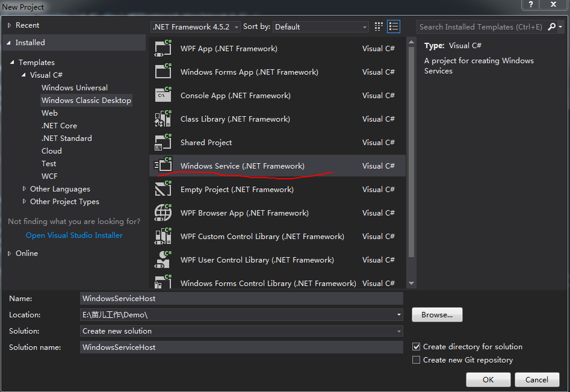
Task: Expand the Other Languages node
Action: 24,188
